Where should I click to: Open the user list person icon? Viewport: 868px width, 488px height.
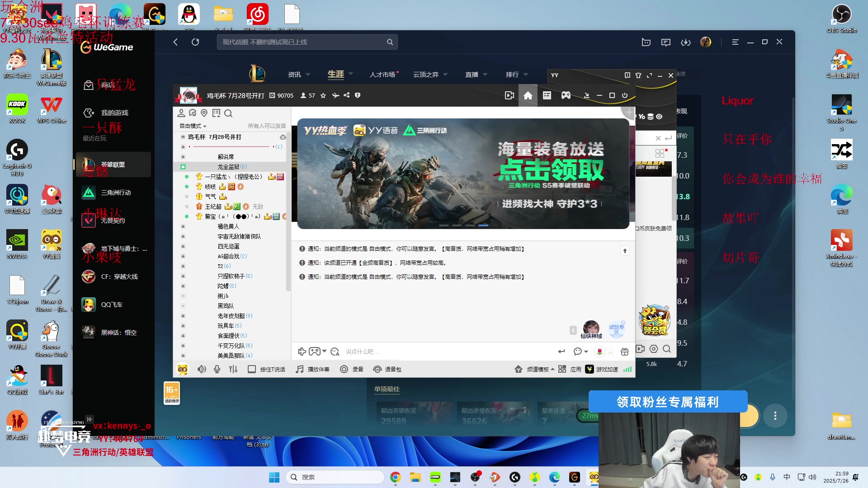[x=181, y=113]
